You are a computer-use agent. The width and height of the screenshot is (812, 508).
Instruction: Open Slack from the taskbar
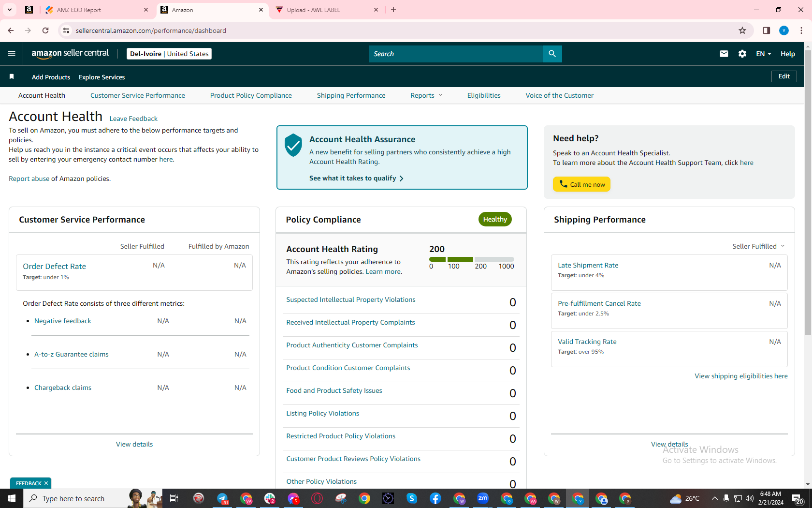(270, 498)
